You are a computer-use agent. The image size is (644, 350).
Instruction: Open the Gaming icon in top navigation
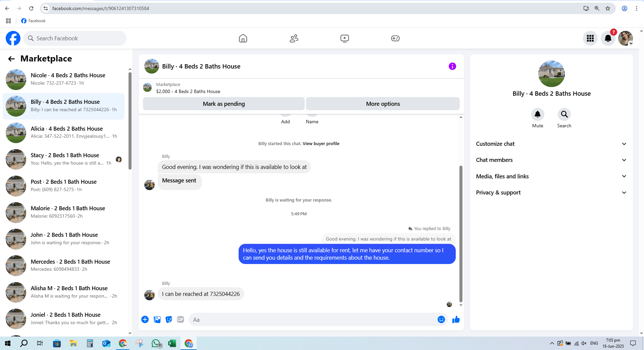395,38
